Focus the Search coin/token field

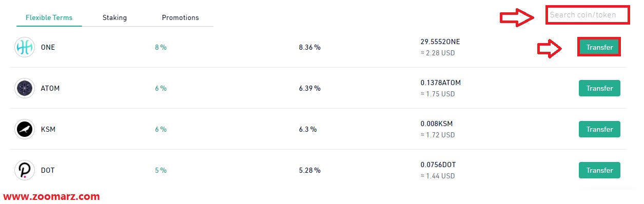pyautogui.click(x=588, y=15)
